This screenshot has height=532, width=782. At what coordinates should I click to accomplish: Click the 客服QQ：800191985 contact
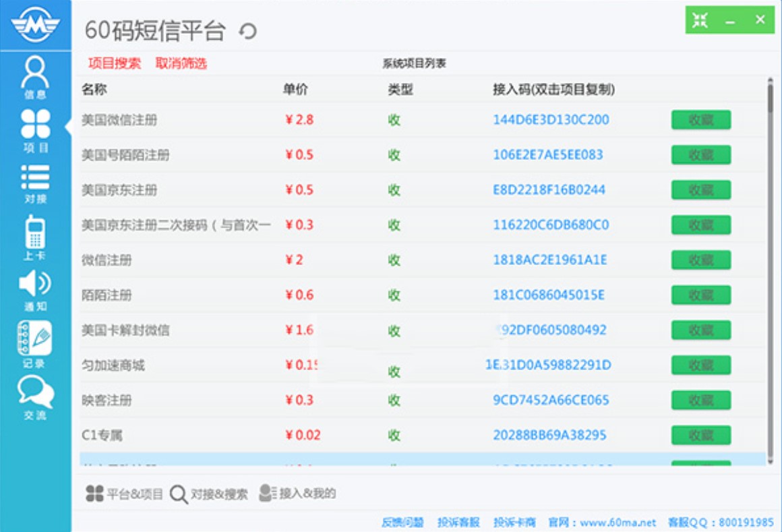click(x=721, y=522)
